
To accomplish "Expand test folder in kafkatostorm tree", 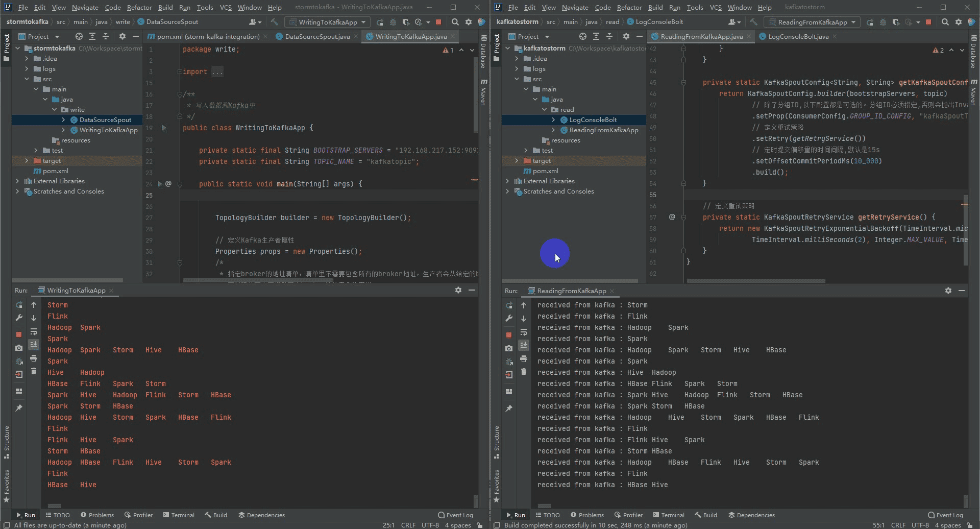I will click(526, 151).
